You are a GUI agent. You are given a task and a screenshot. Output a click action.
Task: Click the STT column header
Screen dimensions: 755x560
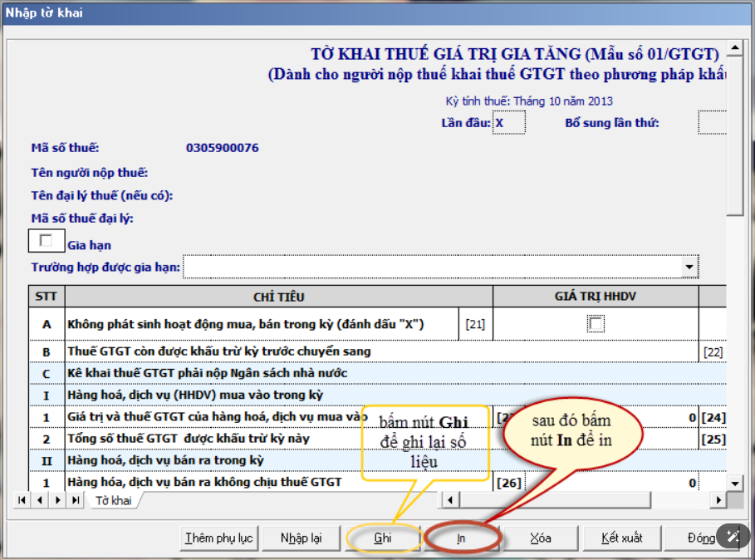tap(47, 297)
